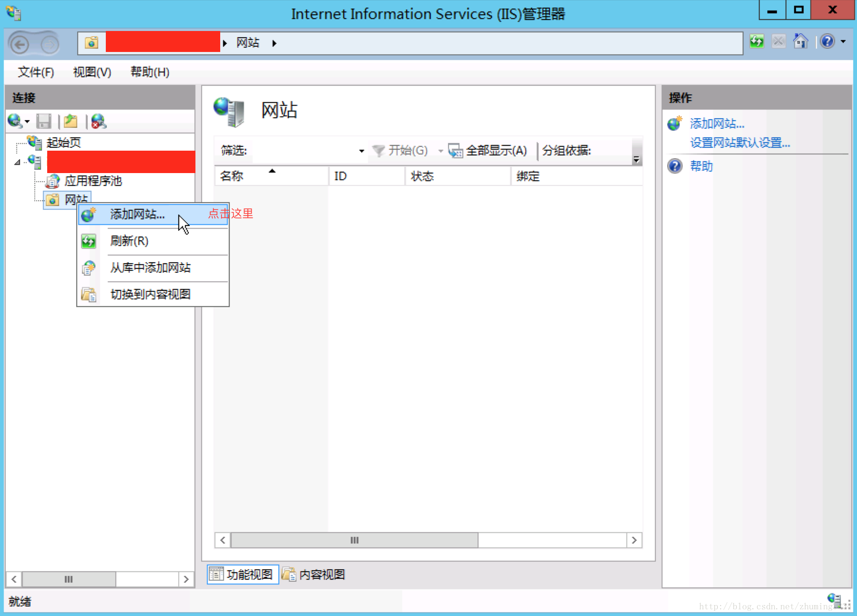Click the status bar network icon
The height and width of the screenshot is (616, 857).
(x=834, y=600)
